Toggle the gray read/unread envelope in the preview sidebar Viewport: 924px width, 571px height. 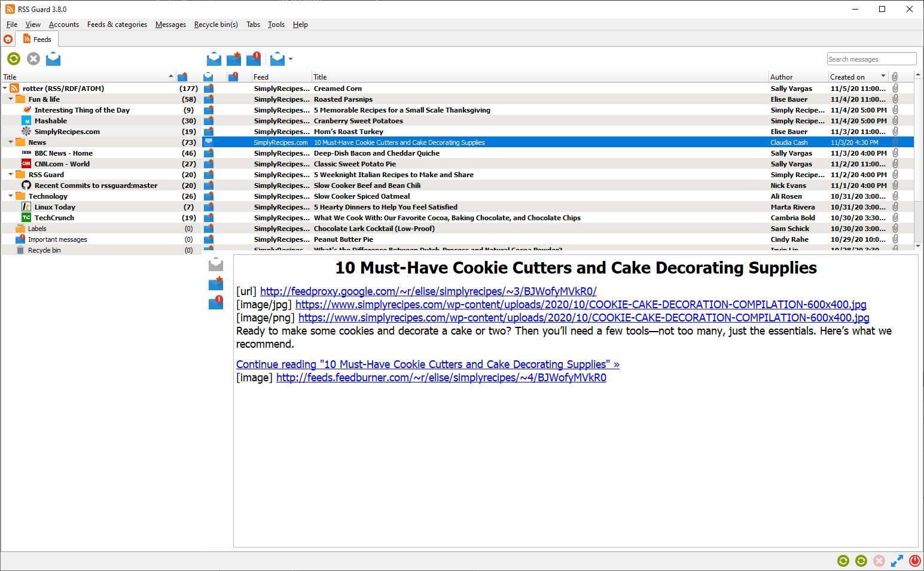click(x=216, y=265)
